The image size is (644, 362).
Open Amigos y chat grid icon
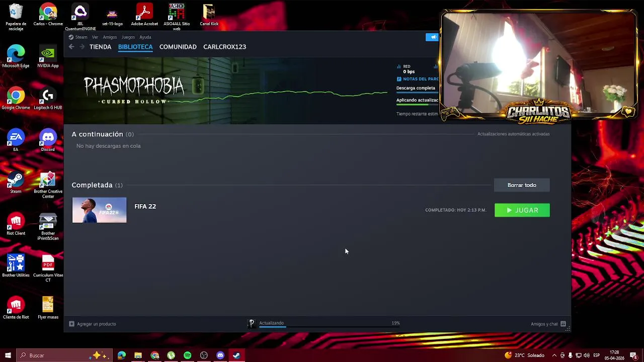[563, 324]
